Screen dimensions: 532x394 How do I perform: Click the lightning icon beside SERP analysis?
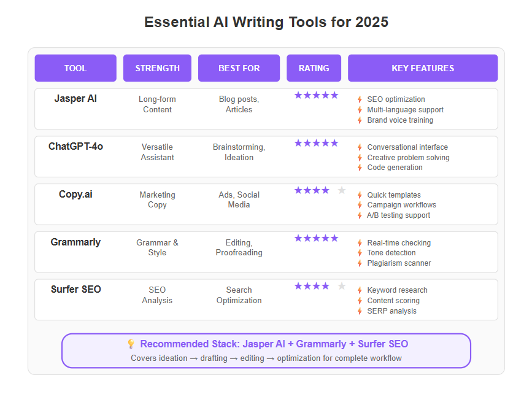pyautogui.click(x=360, y=311)
